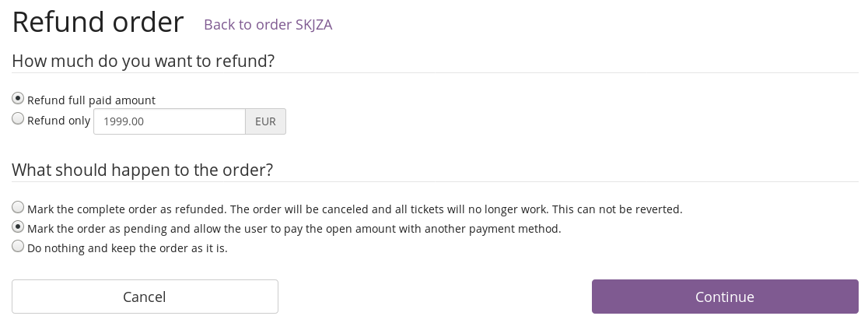This screenshot has width=868, height=323.
Task: Click the refund amount field showing 1999.00
Action: coord(170,121)
